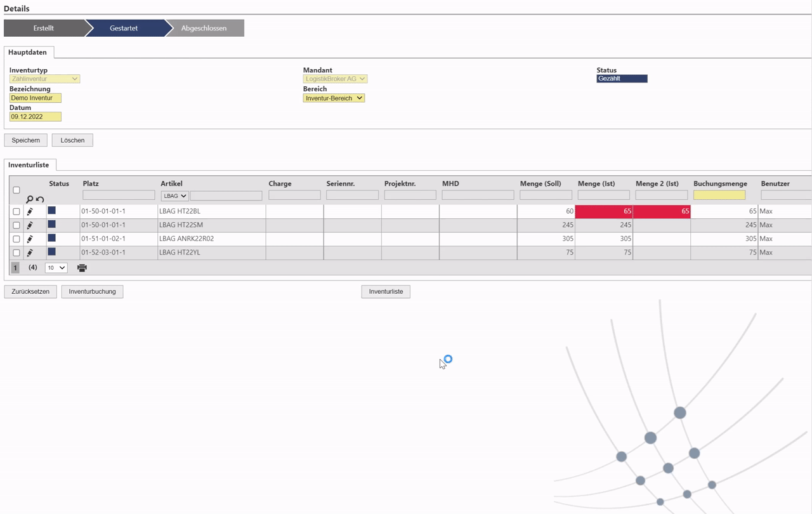Edit row LBAG HT22YL with pencil icon
The image size is (812, 514).
point(30,253)
